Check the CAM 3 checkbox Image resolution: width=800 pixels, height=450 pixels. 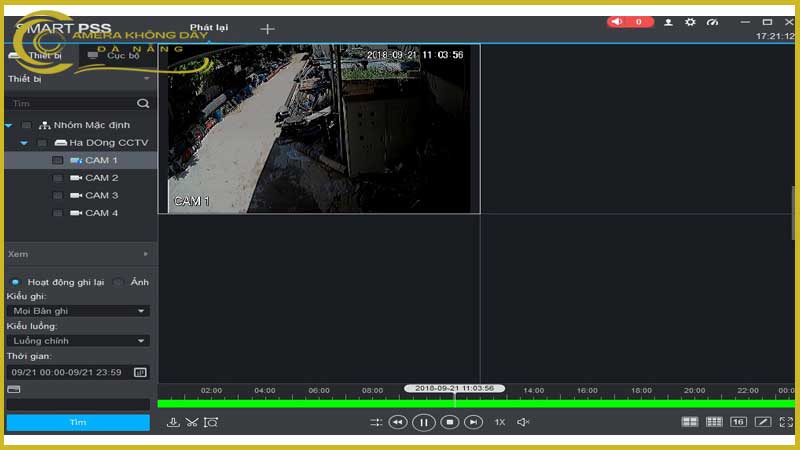point(58,195)
